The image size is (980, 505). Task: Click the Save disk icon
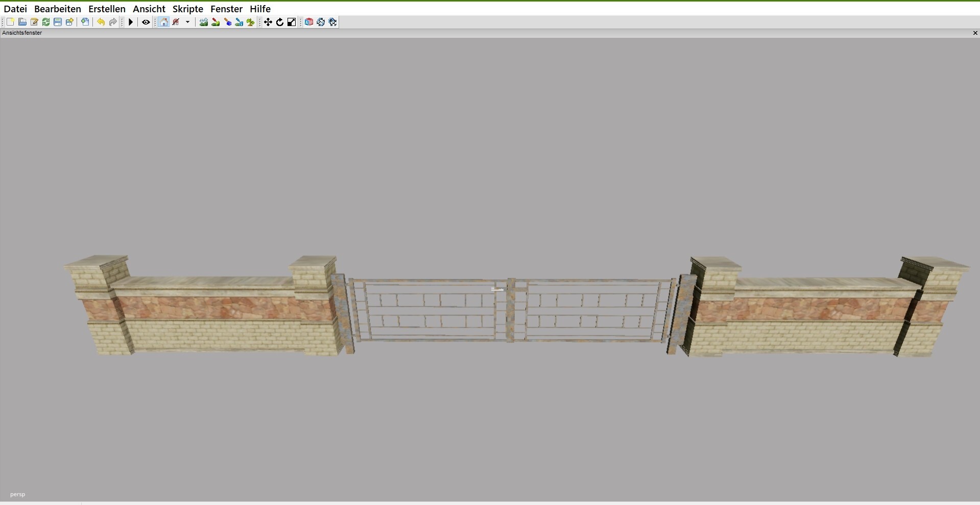click(x=58, y=22)
